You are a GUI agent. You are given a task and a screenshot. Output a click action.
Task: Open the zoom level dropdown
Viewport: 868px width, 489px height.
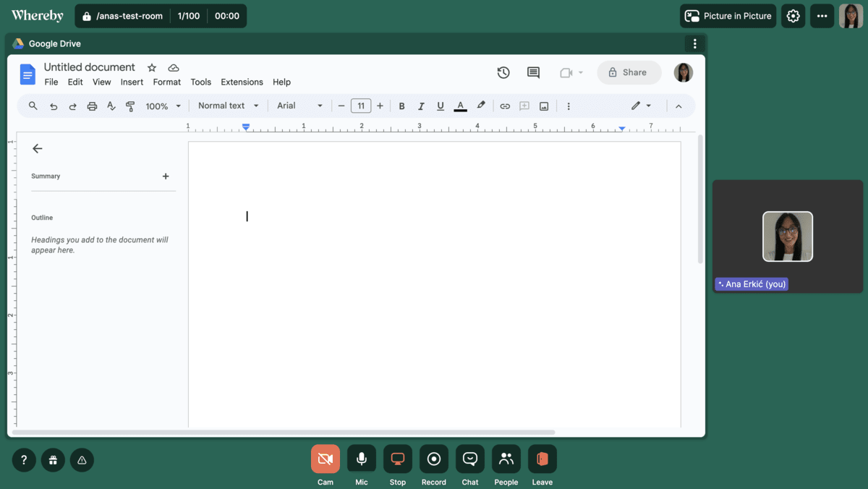pyautogui.click(x=163, y=106)
